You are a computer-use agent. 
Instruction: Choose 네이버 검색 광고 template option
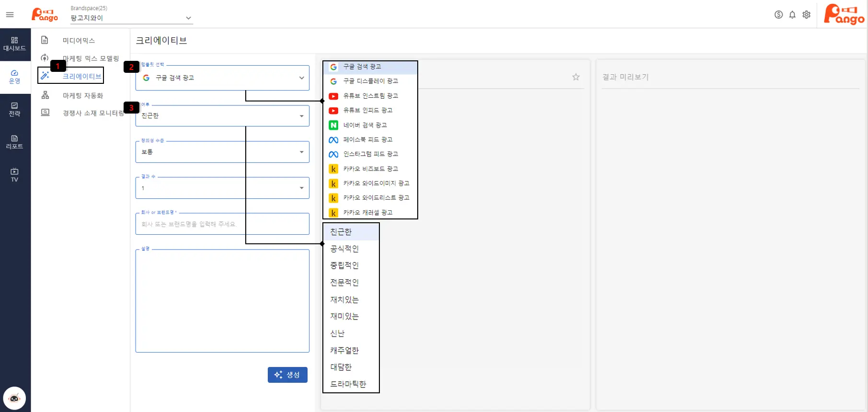[x=365, y=125]
